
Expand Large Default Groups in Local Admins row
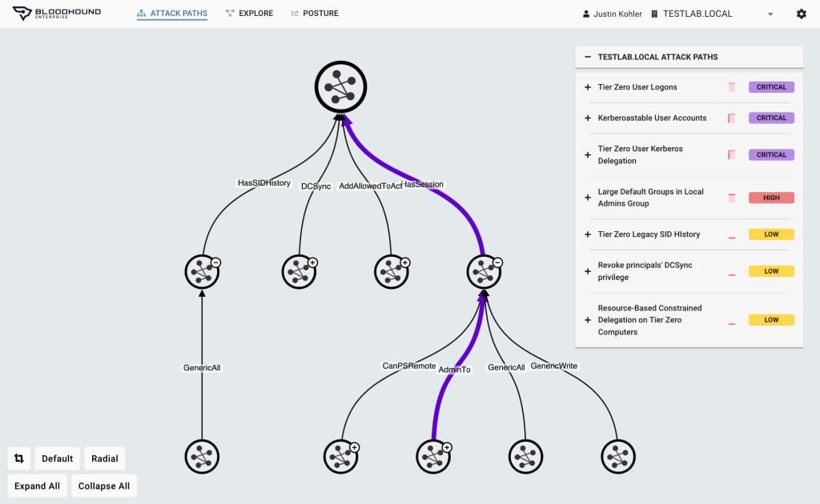point(588,198)
